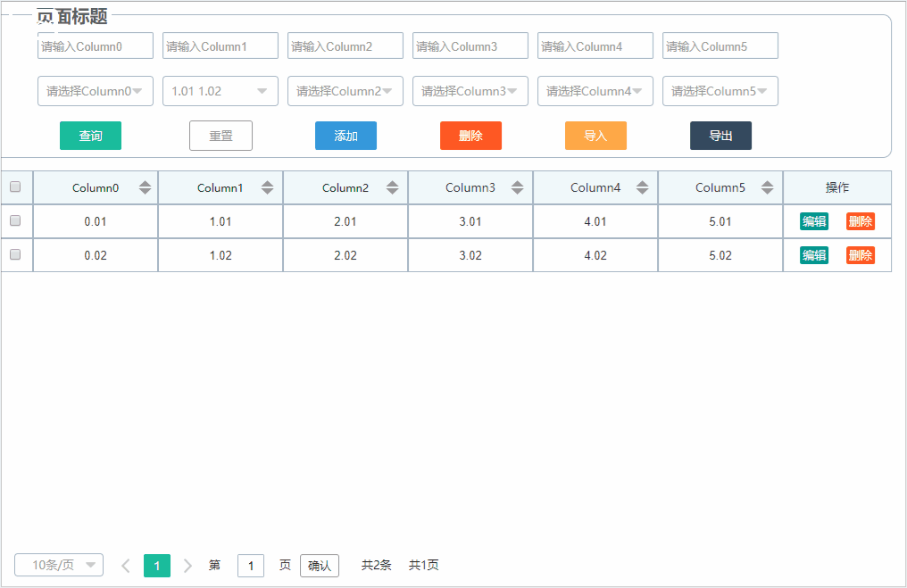Screen dimensions: 907x588
Task: Edit the row with 0.01
Action: coord(814,221)
